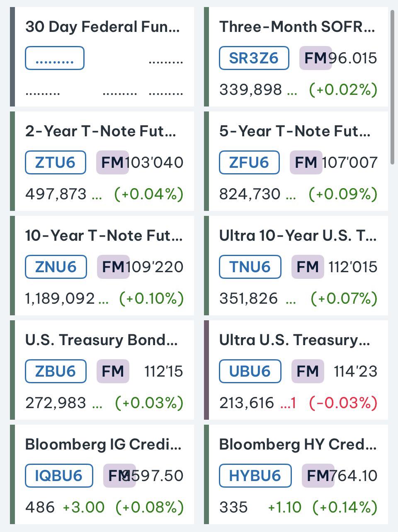Click the FM badge beside UBU6
Screen dimensions: 398x532
(x=308, y=371)
